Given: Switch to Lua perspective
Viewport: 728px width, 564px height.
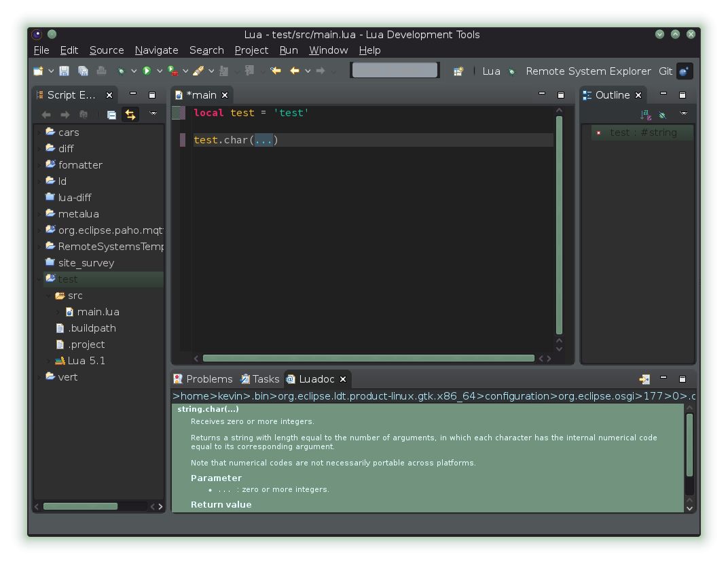Looking at the screenshot, I should pyautogui.click(x=491, y=71).
